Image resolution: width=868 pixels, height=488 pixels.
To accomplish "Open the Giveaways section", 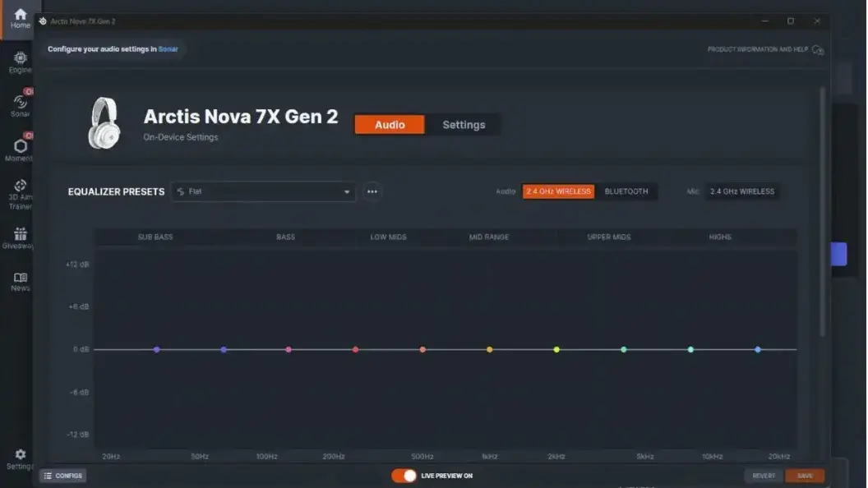I will (x=19, y=238).
